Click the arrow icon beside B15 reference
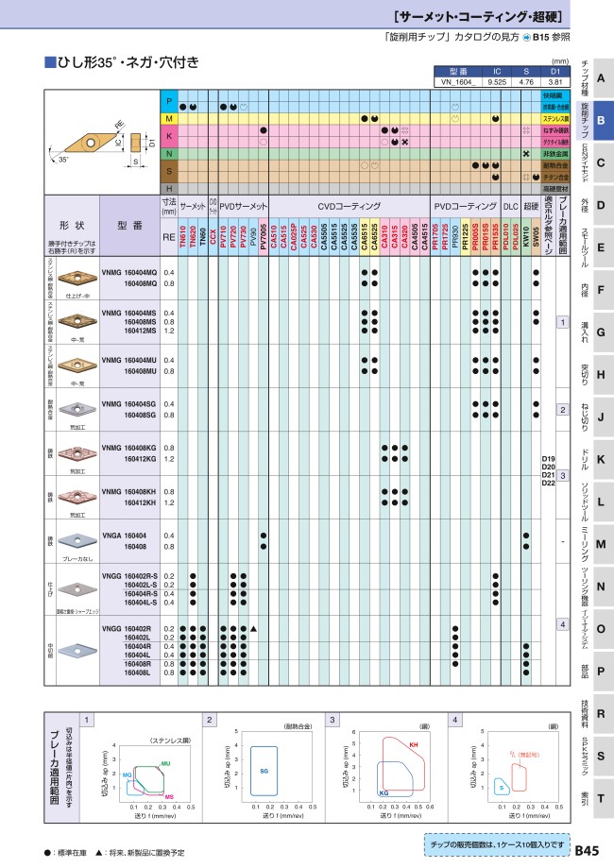Viewport: 614px width, 868px height. pyautogui.click(x=526, y=38)
